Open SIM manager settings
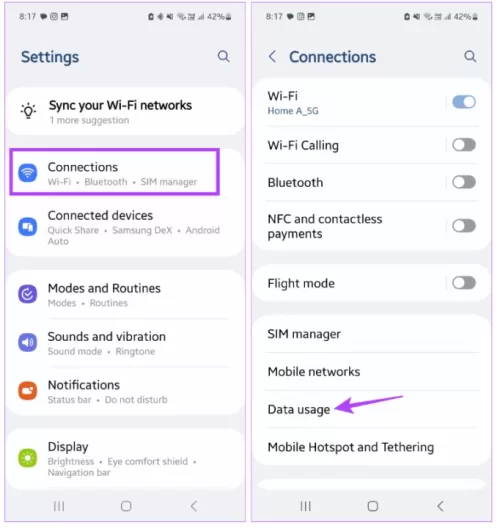The width and height of the screenshot is (500, 528). point(372,334)
